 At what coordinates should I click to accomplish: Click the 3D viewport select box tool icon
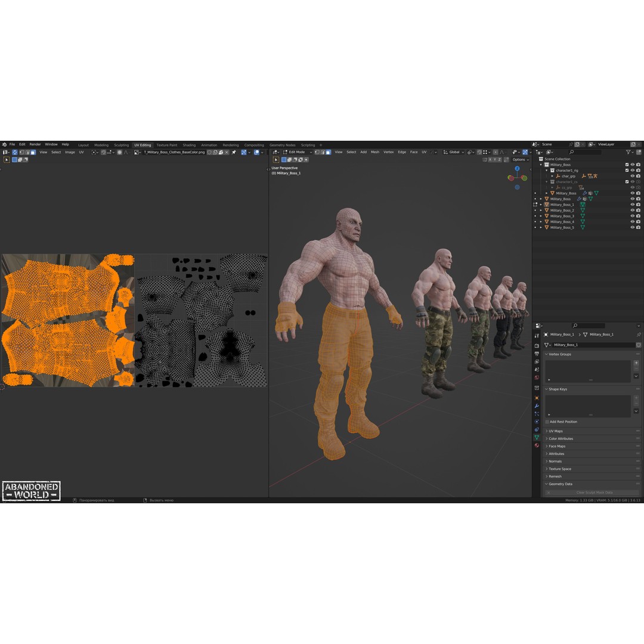click(x=275, y=159)
